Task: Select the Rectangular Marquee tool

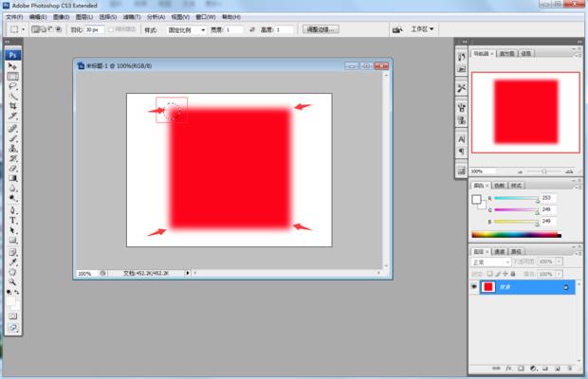Action: 13,76
